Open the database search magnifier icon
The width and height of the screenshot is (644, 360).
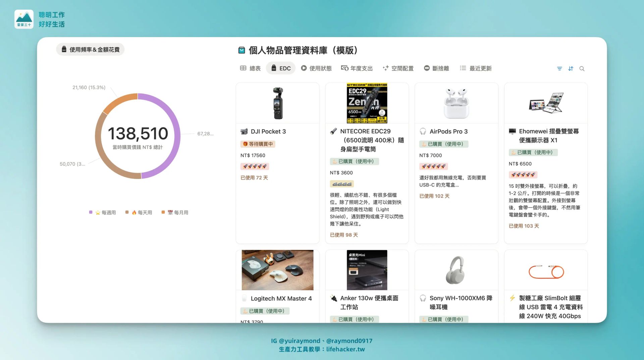[x=582, y=69]
